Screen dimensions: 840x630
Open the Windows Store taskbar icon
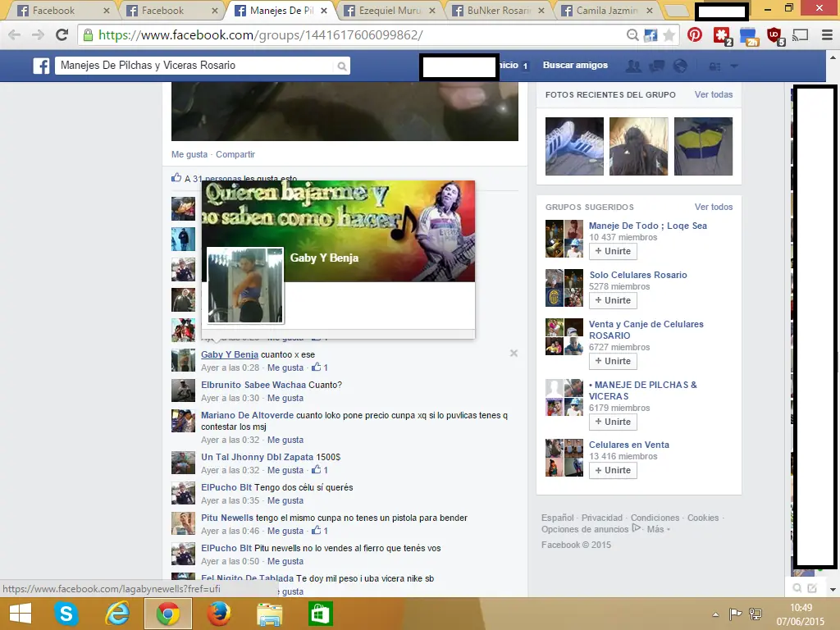(x=320, y=613)
